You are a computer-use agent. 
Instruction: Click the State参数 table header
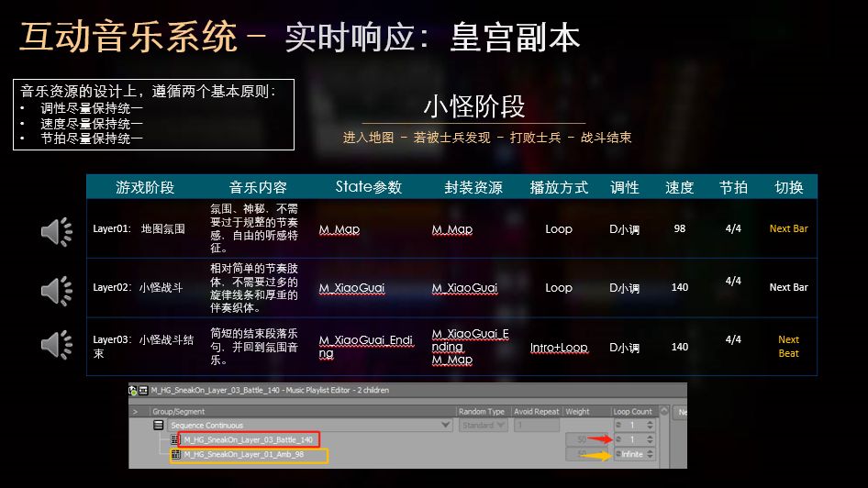pyautogui.click(x=369, y=187)
